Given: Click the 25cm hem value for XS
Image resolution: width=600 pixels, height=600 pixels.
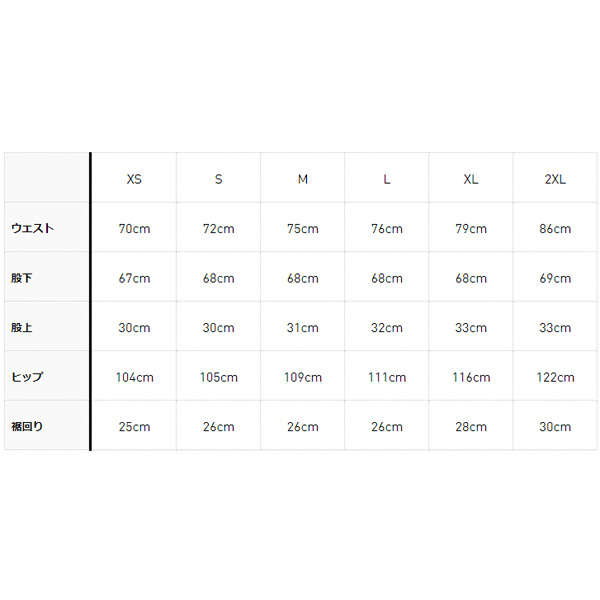Looking at the screenshot, I should point(134,427).
